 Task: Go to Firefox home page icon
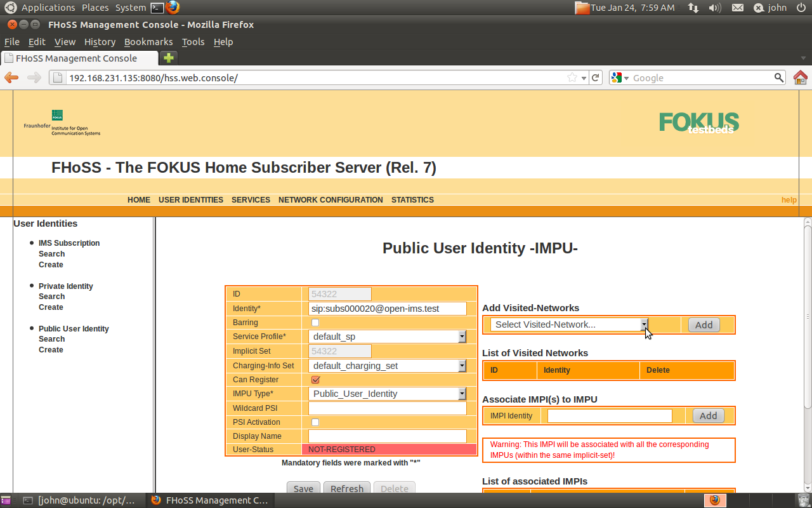coord(801,77)
